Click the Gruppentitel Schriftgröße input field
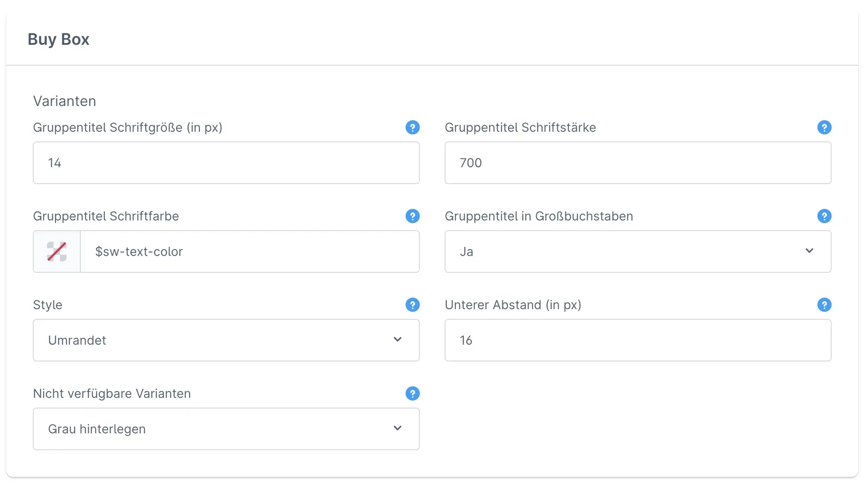This screenshot has height=487, width=868. click(x=226, y=163)
